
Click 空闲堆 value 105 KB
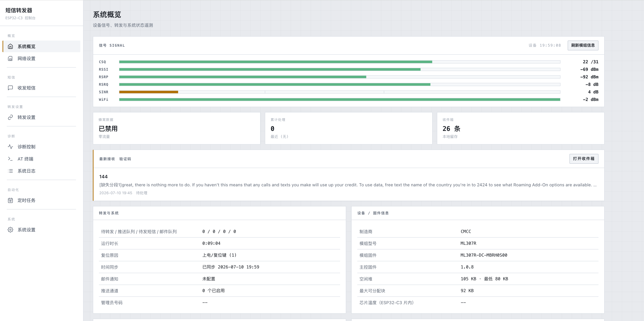click(x=468, y=279)
